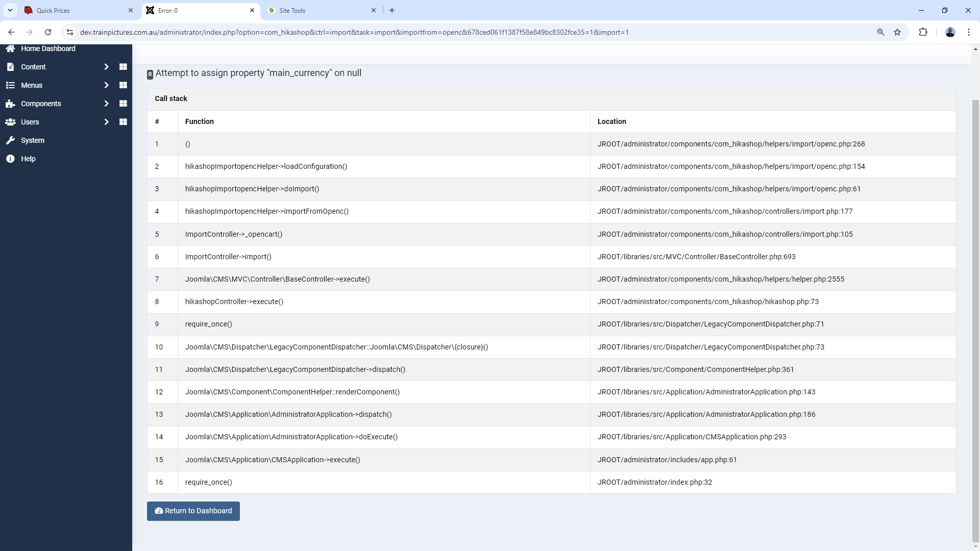Open the browser extensions puzzle icon
The image size is (980, 551).
pyautogui.click(x=923, y=32)
